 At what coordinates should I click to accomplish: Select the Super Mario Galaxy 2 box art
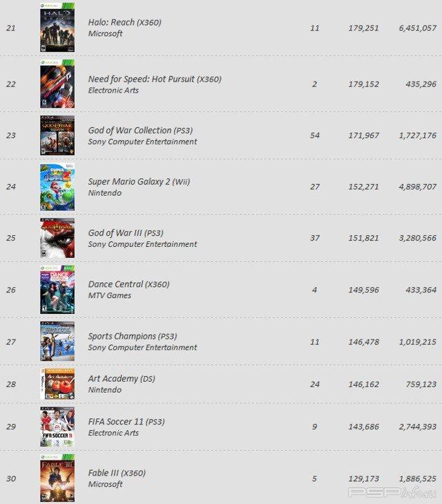point(57,187)
